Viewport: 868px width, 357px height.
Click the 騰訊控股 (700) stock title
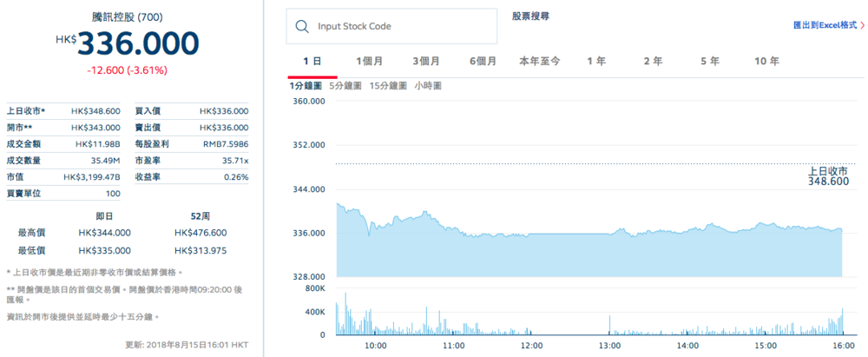point(127,17)
